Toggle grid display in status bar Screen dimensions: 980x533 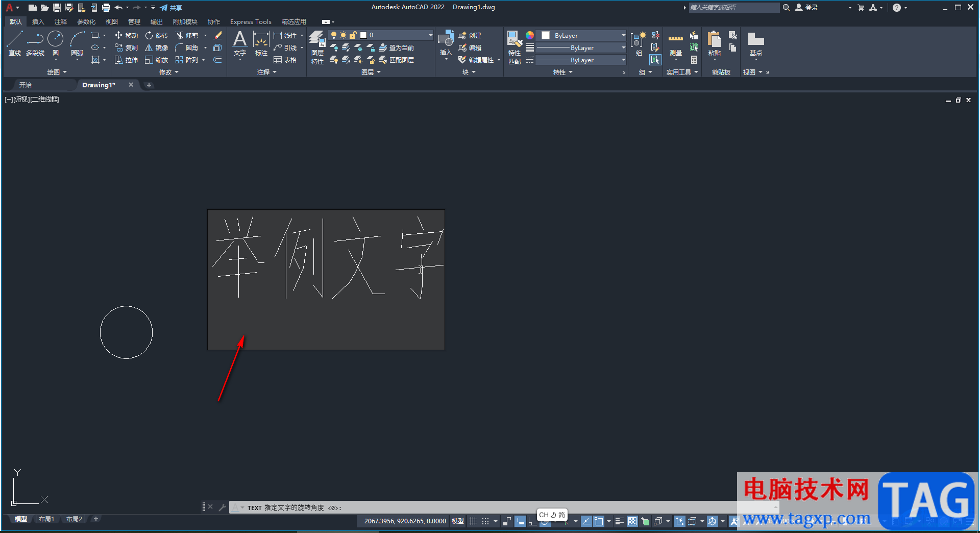tap(473, 521)
